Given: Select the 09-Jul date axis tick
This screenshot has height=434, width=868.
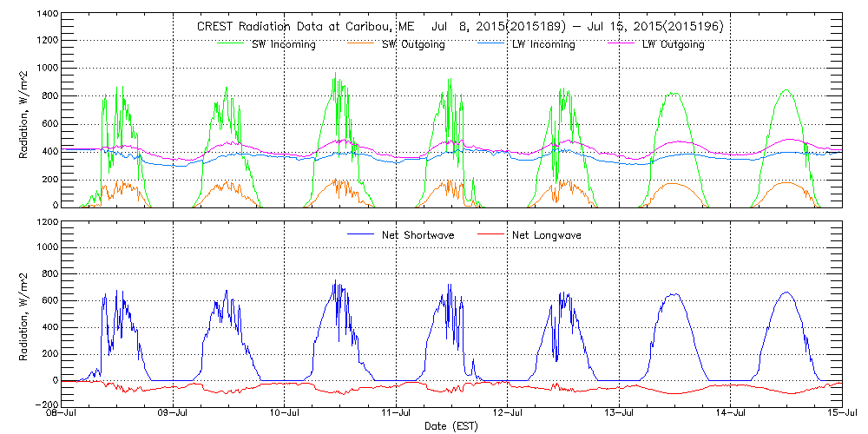Looking at the screenshot, I should (x=174, y=415).
